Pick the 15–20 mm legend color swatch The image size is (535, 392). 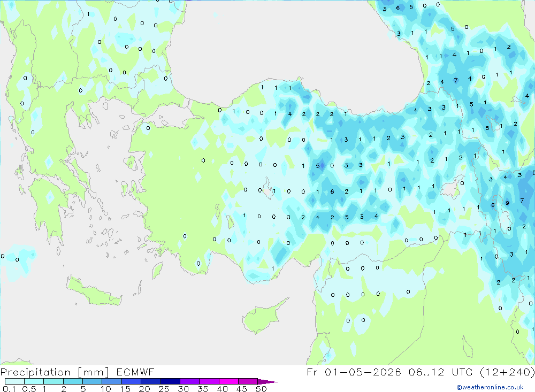pyautogui.click(x=131, y=381)
